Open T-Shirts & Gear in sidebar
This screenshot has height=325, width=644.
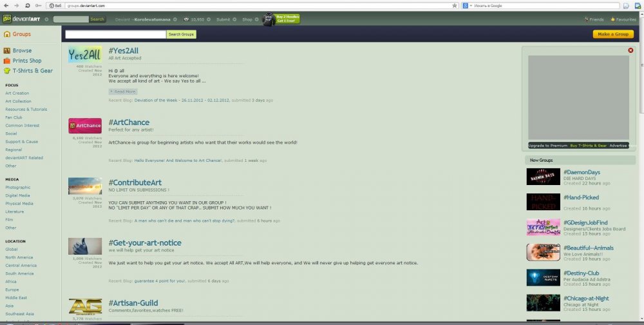click(28, 70)
